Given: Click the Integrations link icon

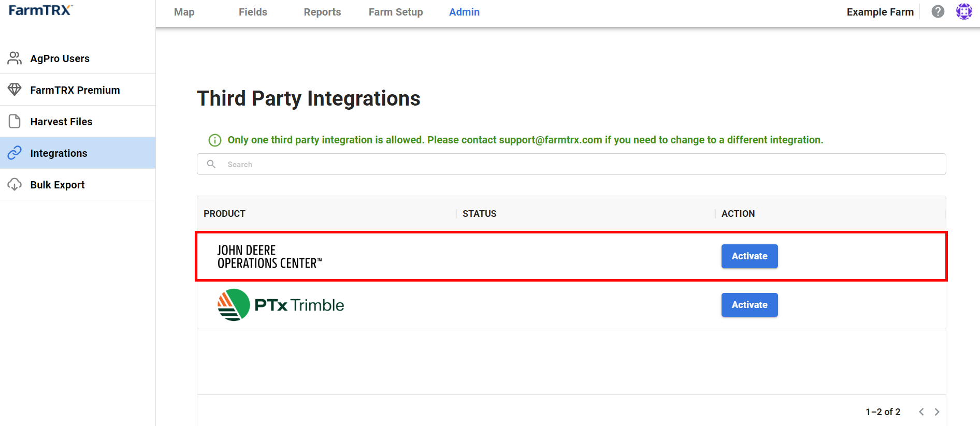Looking at the screenshot, I should click(15, 153).
